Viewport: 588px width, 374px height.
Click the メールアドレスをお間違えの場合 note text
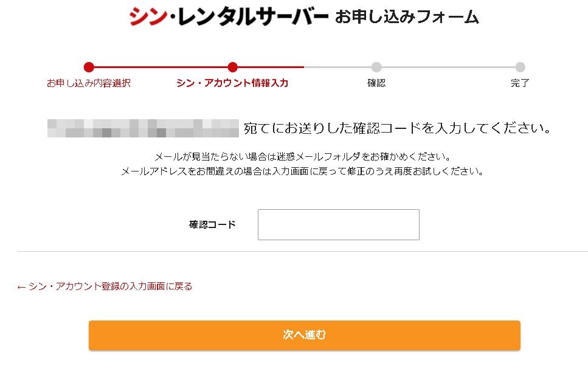tap(302, 171)
